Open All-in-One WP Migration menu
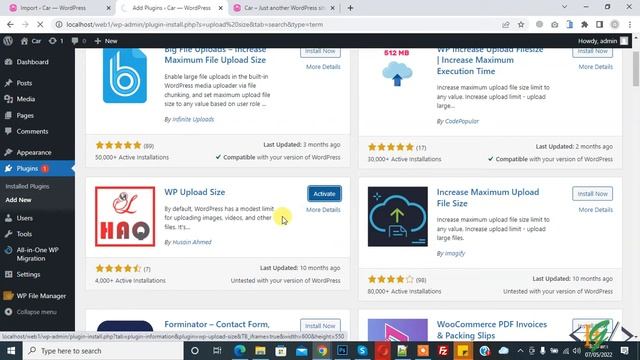Viewport: 640px width, 360px height. (x=37, y=254)
